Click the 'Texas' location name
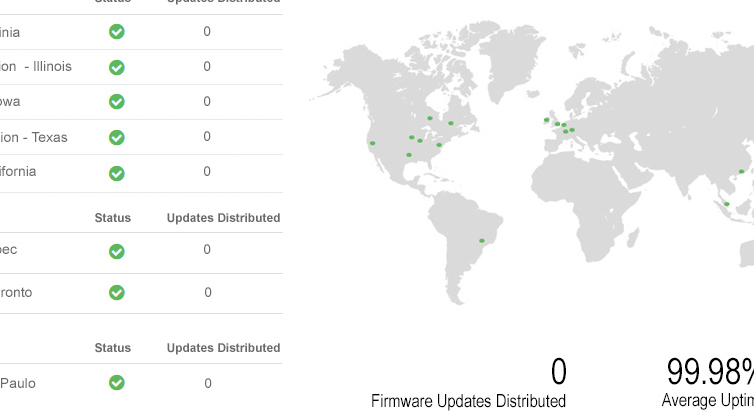Screen dimensions: 754x411 (49, 137)
